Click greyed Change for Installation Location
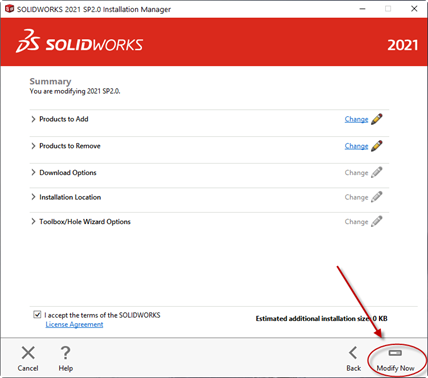 (356, 197)
